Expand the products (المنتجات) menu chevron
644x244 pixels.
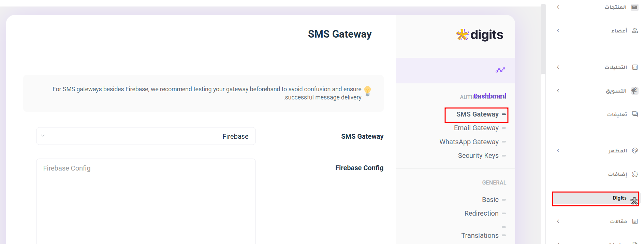[x=558, y=7]
